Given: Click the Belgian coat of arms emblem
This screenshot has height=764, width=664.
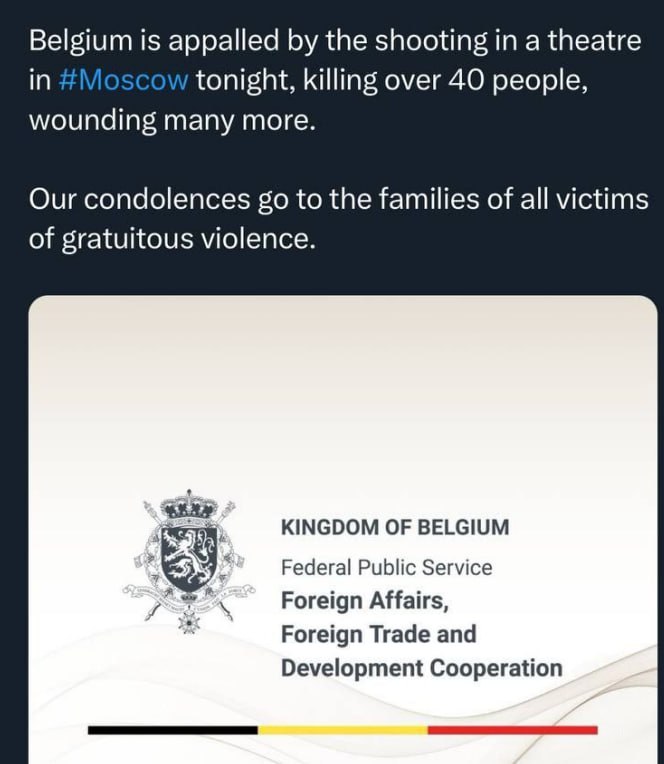Looking at the screenshot, I should pyautogui.click(x=189, y=561).
